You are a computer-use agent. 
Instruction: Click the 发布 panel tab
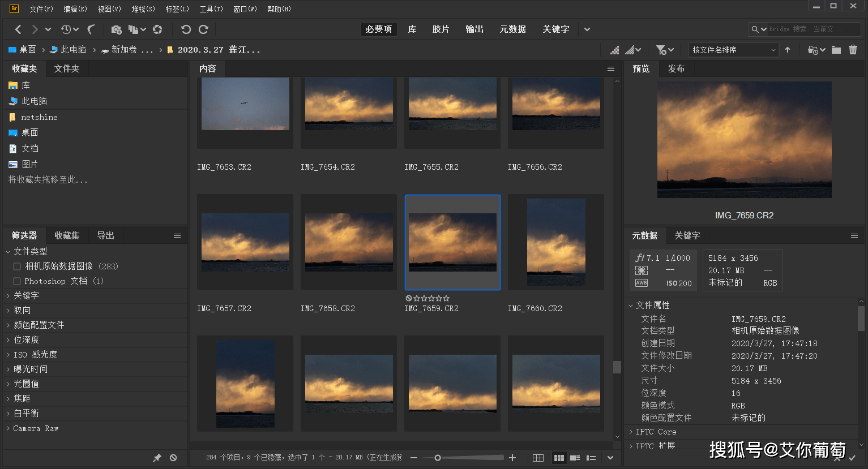[676, 68]
